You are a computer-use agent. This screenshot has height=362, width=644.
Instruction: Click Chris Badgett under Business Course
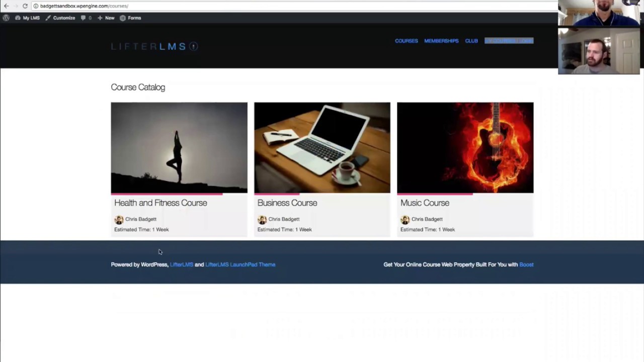284,219
